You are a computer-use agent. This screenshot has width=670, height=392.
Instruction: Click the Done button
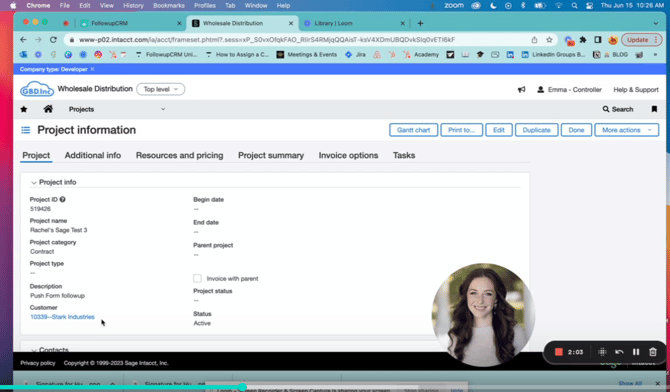(576, 130)
